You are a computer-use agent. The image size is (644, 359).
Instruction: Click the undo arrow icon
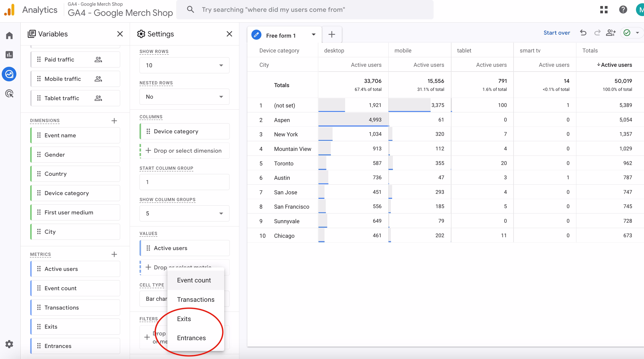tap(583, 33)
